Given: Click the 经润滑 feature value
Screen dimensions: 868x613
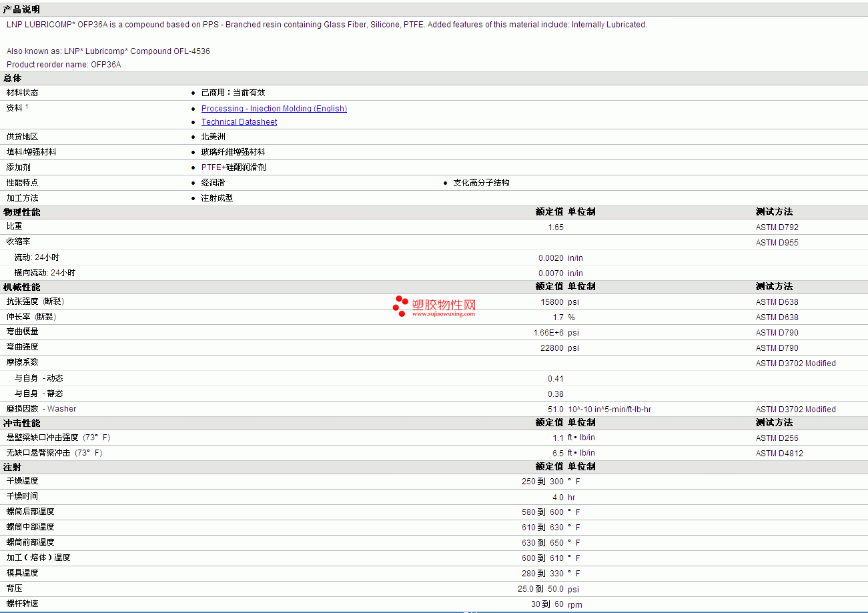Looking at the screenshot, I should pyautogui.click(x=213, y=183).
